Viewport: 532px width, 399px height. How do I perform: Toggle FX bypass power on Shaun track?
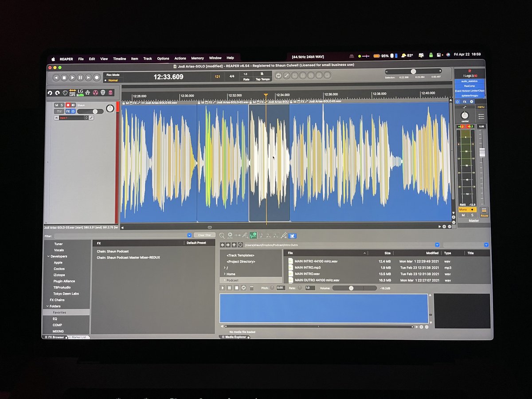pyautogui.click(x=73, y=111)
